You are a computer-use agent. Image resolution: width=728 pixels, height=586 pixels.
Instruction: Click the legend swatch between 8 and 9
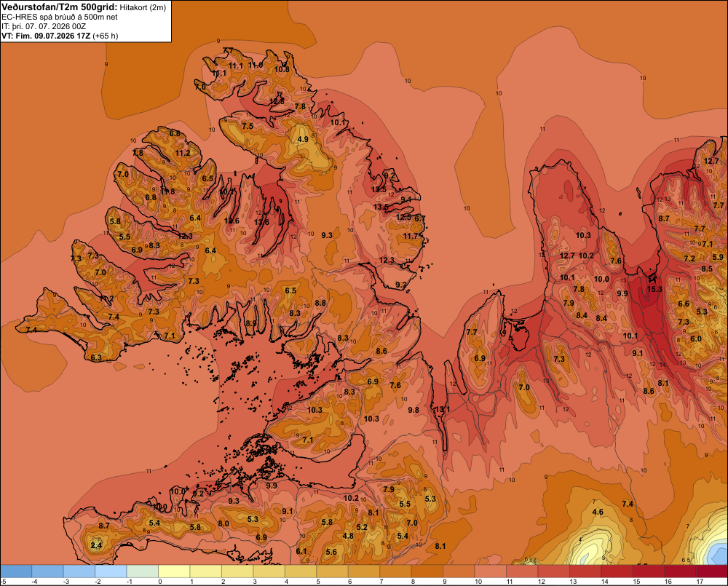(x=427, y=571)
